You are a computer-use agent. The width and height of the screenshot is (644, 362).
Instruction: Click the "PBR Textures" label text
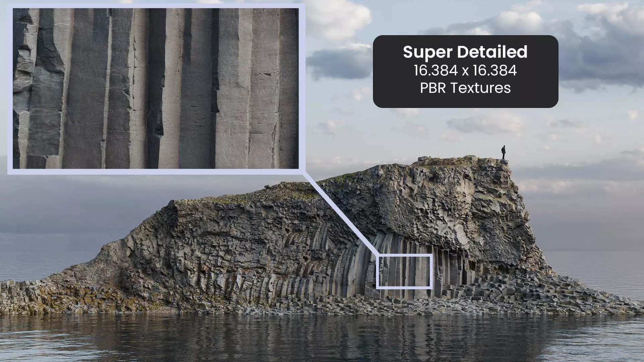tap(465, 88)
